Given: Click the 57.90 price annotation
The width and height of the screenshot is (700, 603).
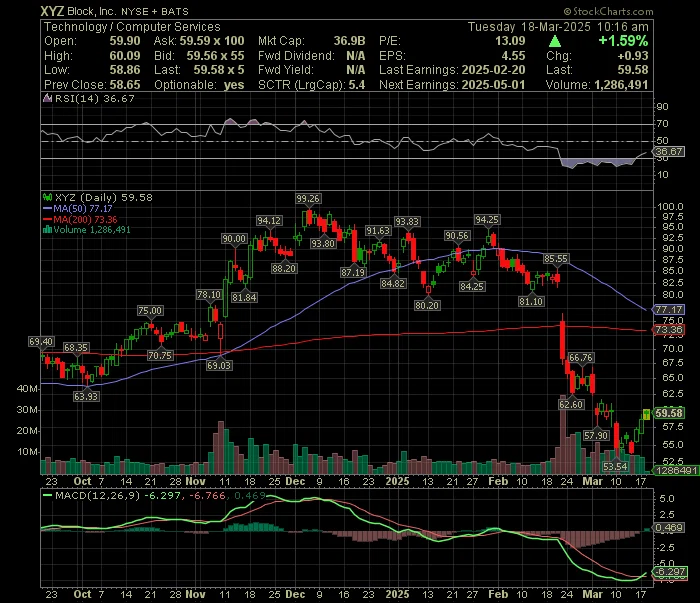Looking at the screenshot, I should 596,435.
